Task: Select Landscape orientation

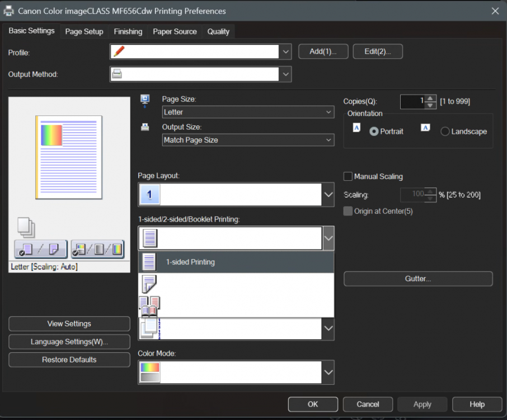Action: point(445,132)
